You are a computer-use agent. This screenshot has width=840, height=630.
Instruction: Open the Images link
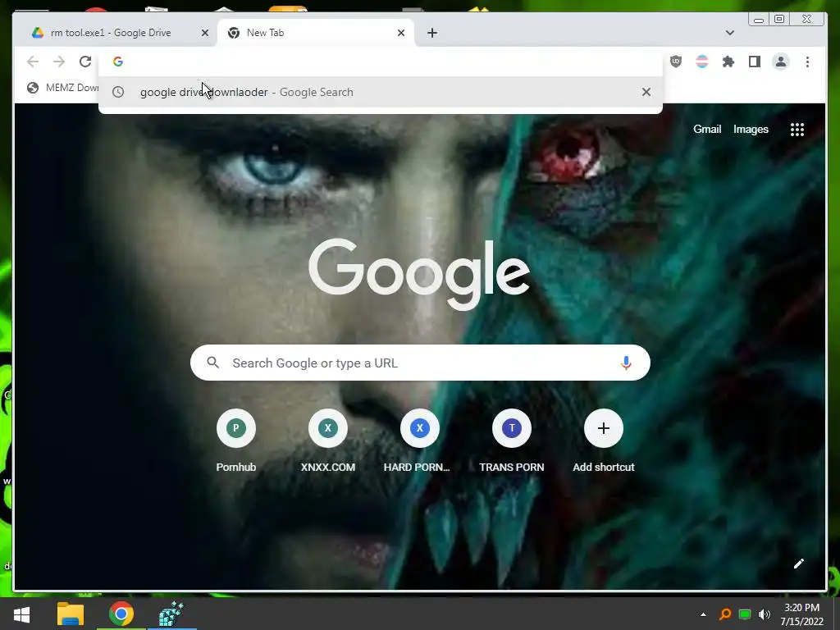click(751, 129)
